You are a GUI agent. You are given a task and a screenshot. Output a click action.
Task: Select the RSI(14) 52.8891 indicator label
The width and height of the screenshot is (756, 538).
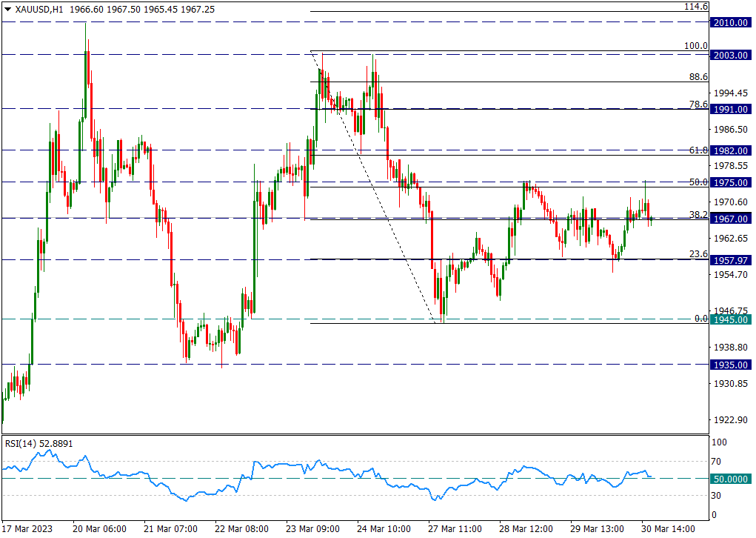pos(39,443)
